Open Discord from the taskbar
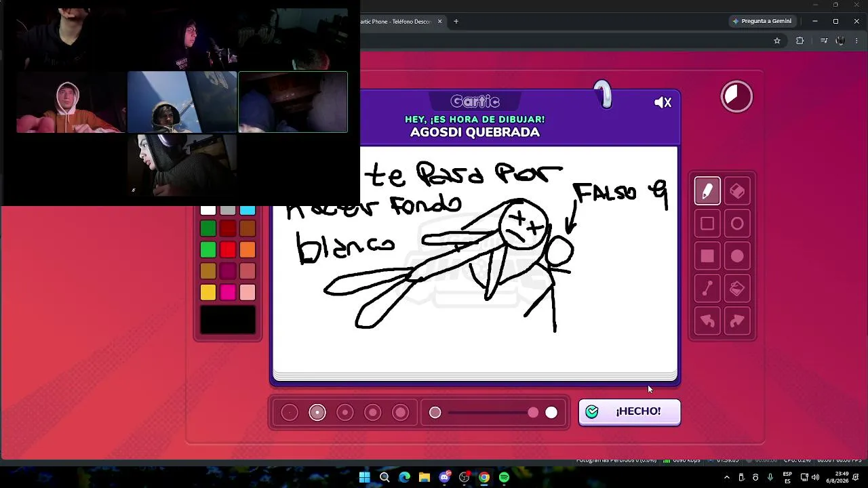868x488 pixels. tap(445, 477)
